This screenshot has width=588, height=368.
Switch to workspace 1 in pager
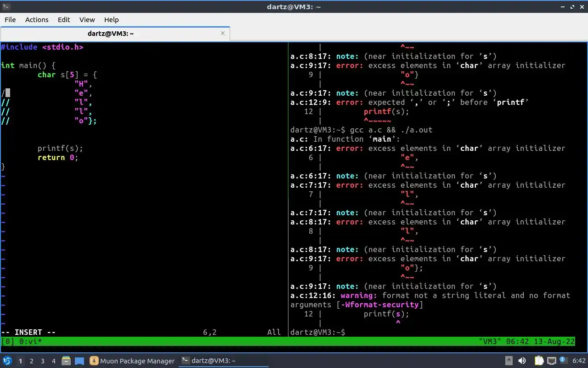pyautogui.click(x=20, y=361)
